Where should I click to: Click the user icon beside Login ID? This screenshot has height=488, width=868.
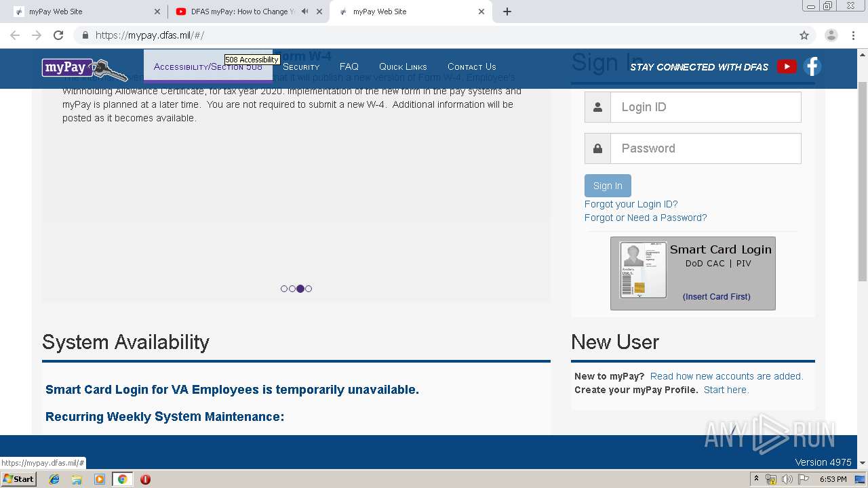click(597, 107)
